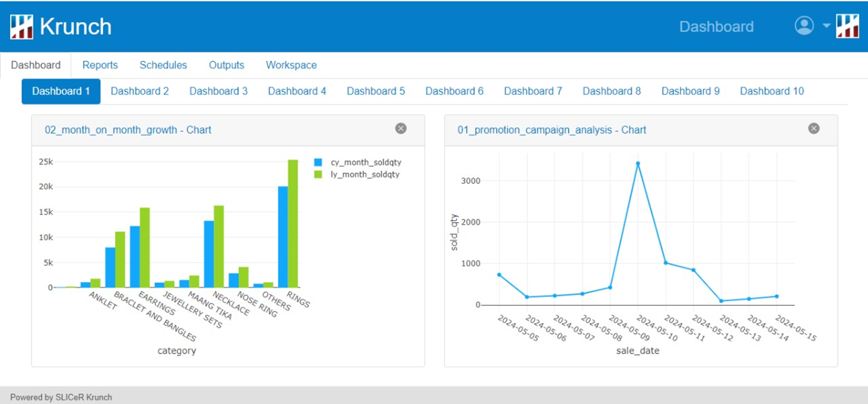This screenshot has width=868, height=404.
Task: Click the Krunch brand name text
Action: point(75,27)
